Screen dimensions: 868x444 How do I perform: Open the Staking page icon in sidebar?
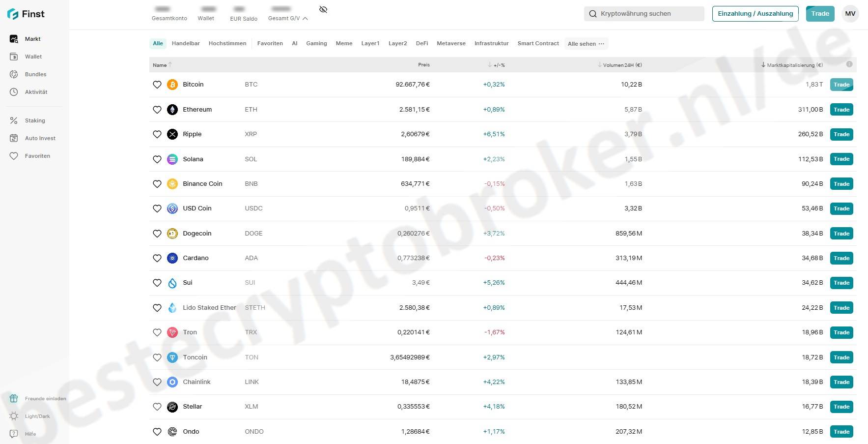[14, 120]
